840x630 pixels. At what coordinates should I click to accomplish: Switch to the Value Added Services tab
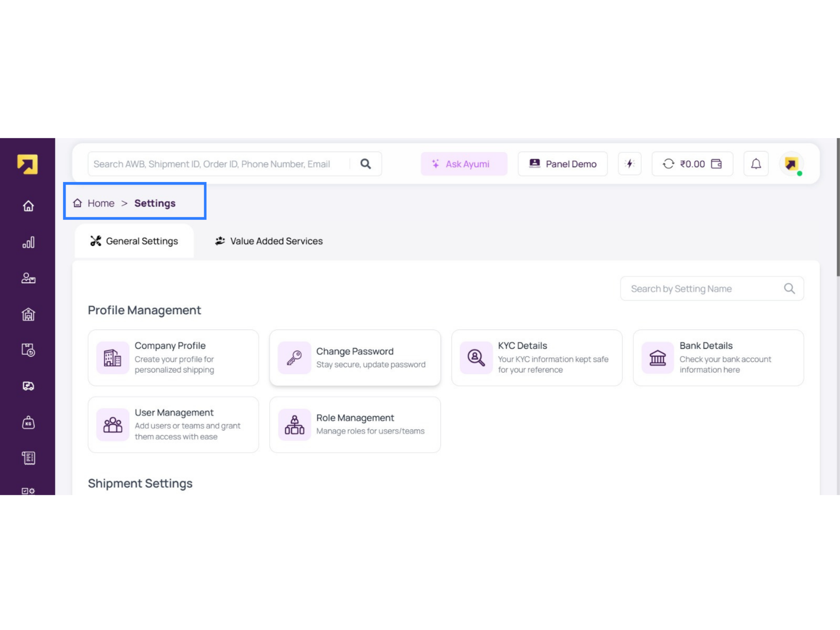pyautogui.click(x=268, y=241)
